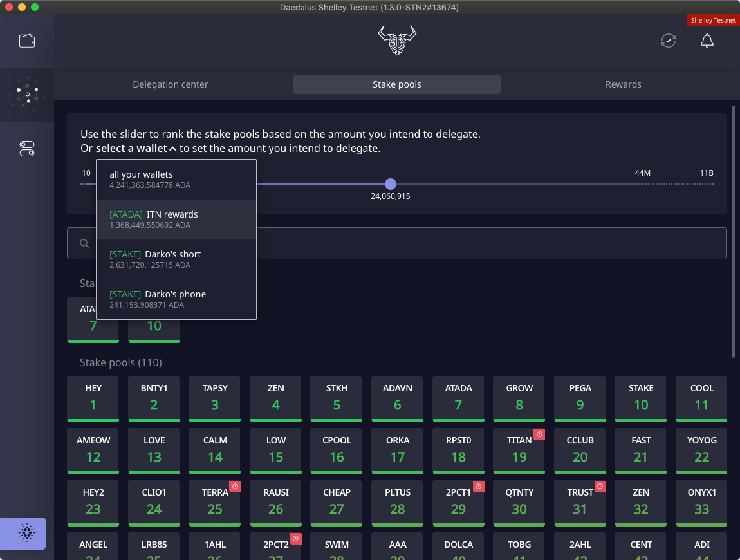This screenshot has width=740, height=560.
Task: Open the wallets section in sidebar
Action: (27, 41)
